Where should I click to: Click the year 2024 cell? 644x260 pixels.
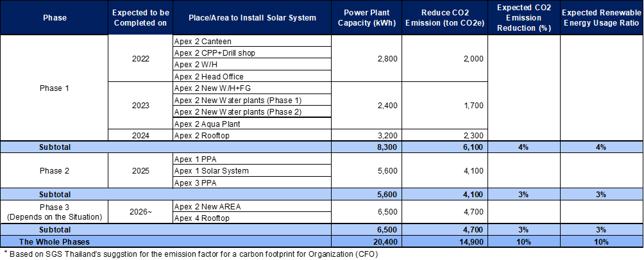pyautogui.click(x=140, y=135)
